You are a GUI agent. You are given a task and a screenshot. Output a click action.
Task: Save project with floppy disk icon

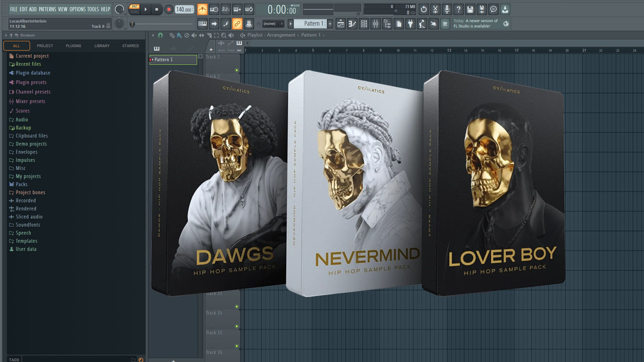coord(470,9)
